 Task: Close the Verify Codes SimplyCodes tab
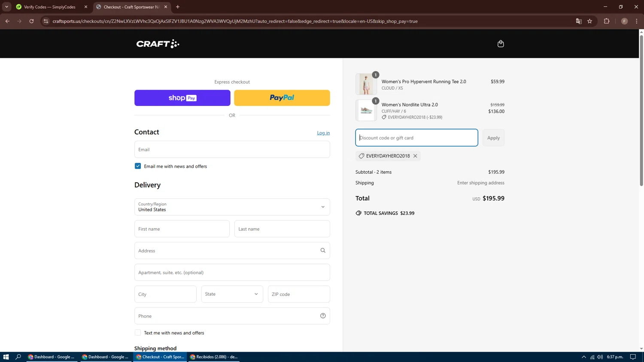86,7
